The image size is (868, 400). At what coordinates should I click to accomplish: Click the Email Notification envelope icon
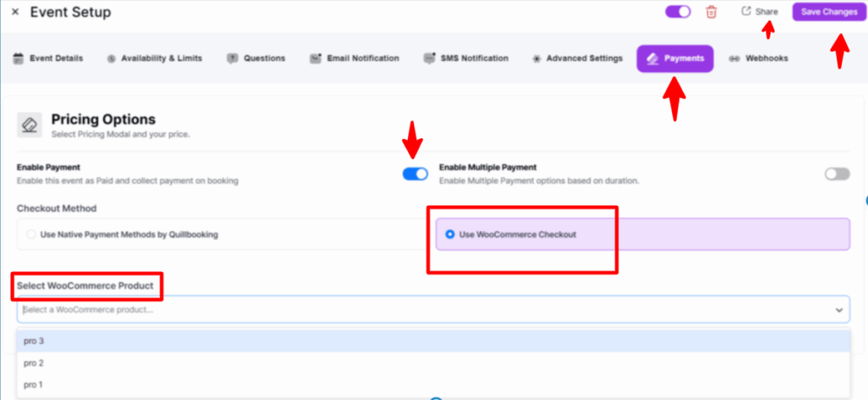(314, 58)
